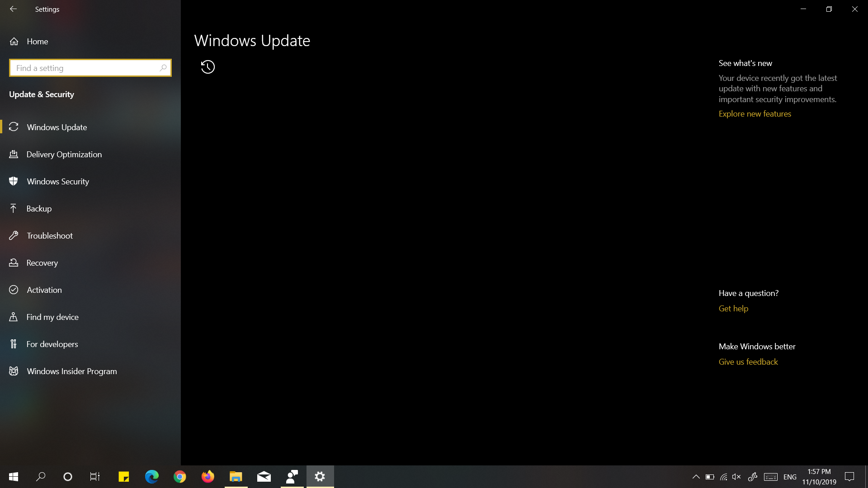
Task: Click the Settings gear on taskbar
Action: pyautogui.click(x=320, y=477)
